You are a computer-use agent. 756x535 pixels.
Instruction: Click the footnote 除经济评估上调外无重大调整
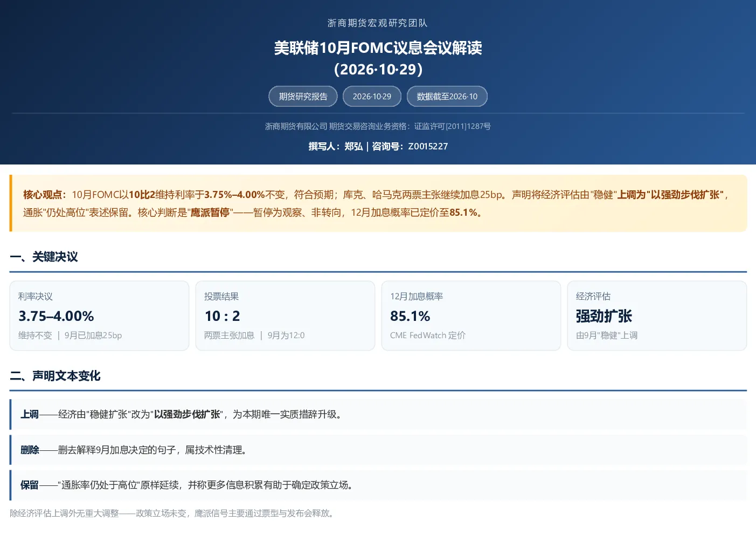64,513
